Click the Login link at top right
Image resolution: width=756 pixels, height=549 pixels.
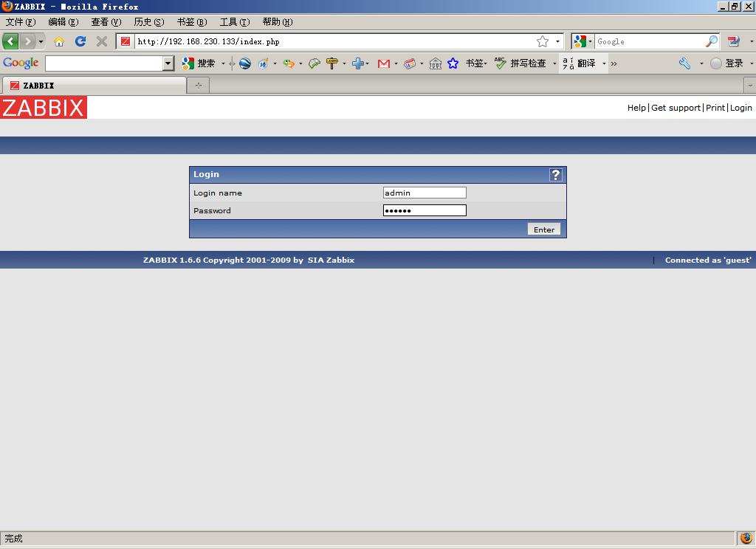[x=741, y=108]
